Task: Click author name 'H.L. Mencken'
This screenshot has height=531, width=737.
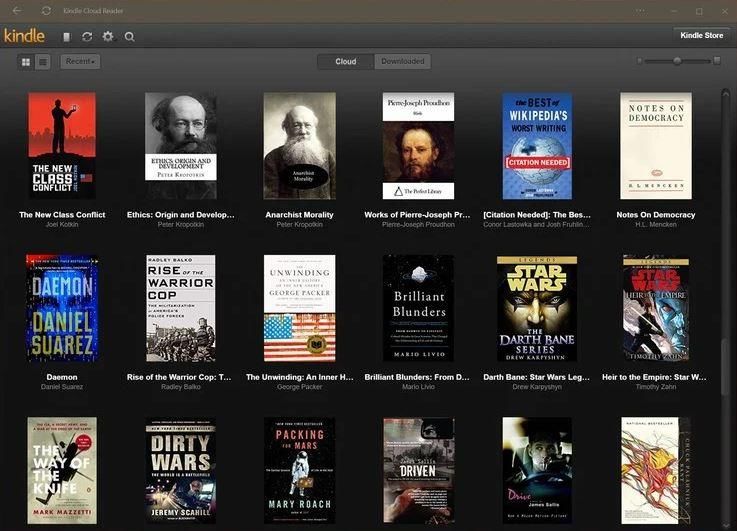Action: 656,225
